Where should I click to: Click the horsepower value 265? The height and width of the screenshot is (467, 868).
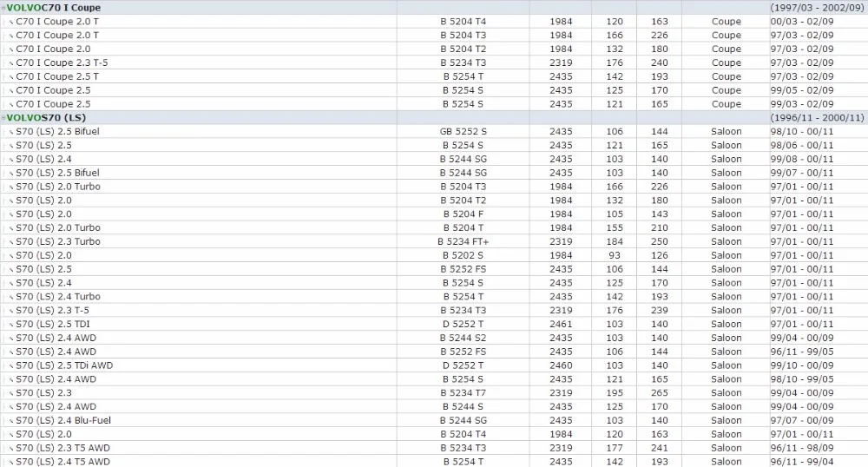point(660,393)
